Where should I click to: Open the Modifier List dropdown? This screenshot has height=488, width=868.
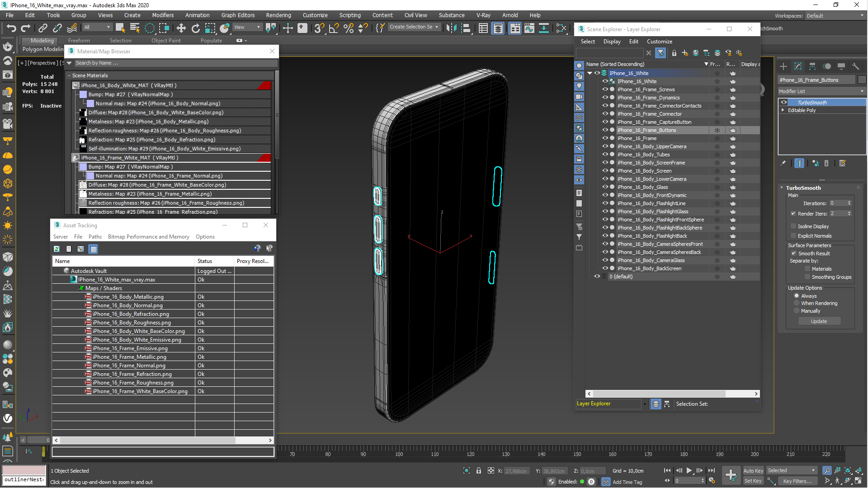(821, 91)
